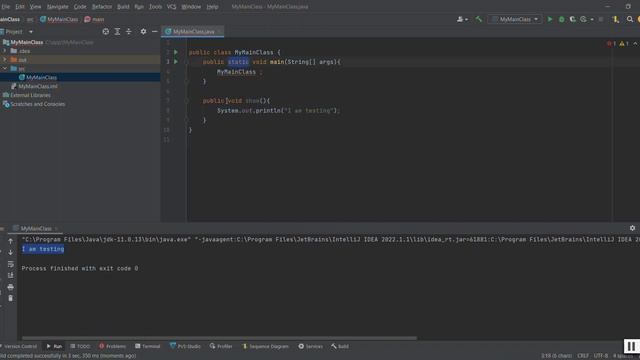Open the Edit menu
Screen dimensions: 640x360
click(20, 7)
